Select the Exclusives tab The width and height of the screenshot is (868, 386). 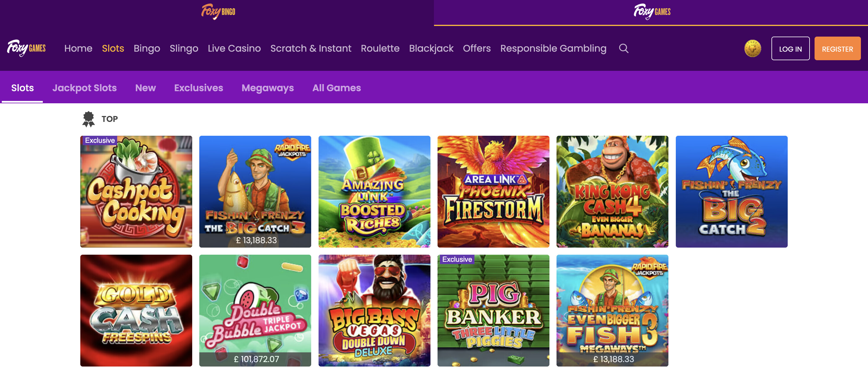coord(198,88)
